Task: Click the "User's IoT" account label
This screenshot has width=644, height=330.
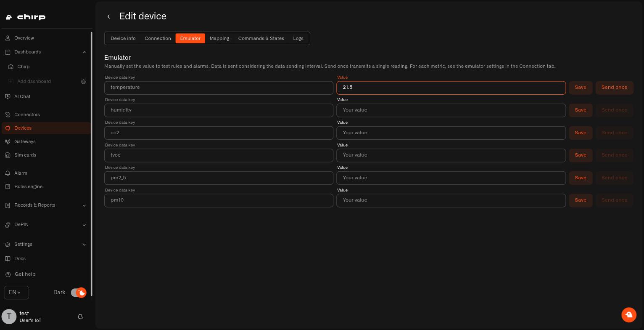Action: click(30, 320)
